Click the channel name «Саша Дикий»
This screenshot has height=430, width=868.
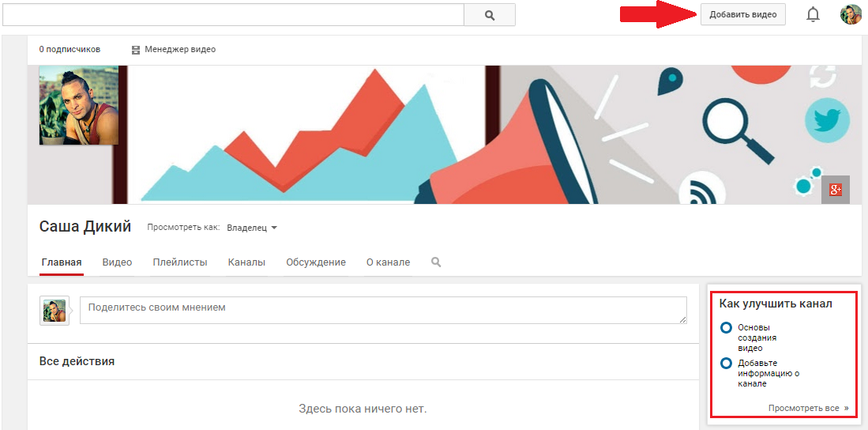click(x=85, y=227)
